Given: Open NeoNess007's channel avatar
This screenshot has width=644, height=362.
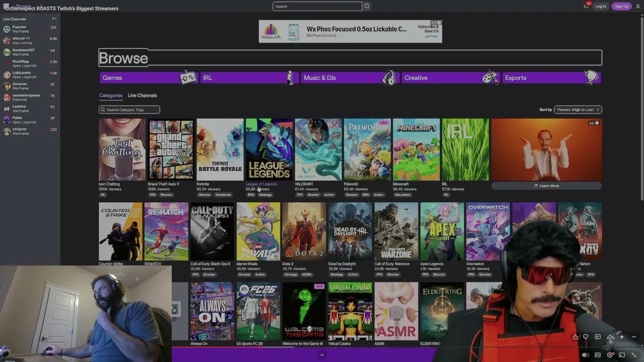Looking at the screenshot, I should pos(7,52).
